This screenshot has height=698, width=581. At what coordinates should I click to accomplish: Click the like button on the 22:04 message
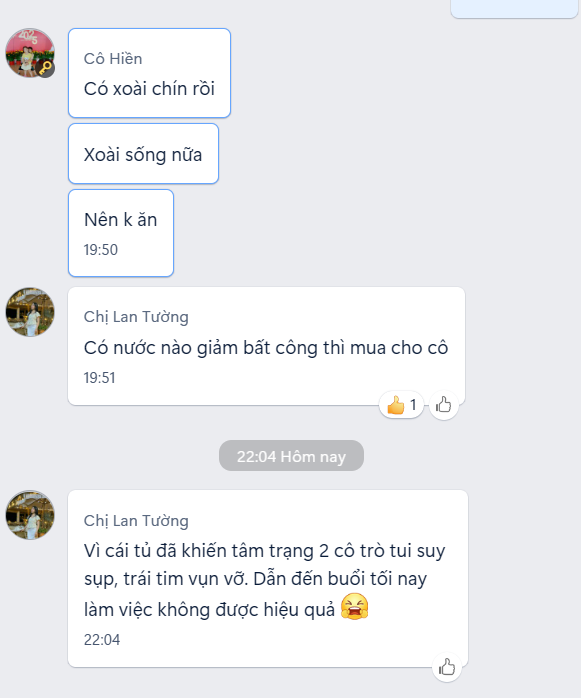pyautogui.click(x=447, y=667)
